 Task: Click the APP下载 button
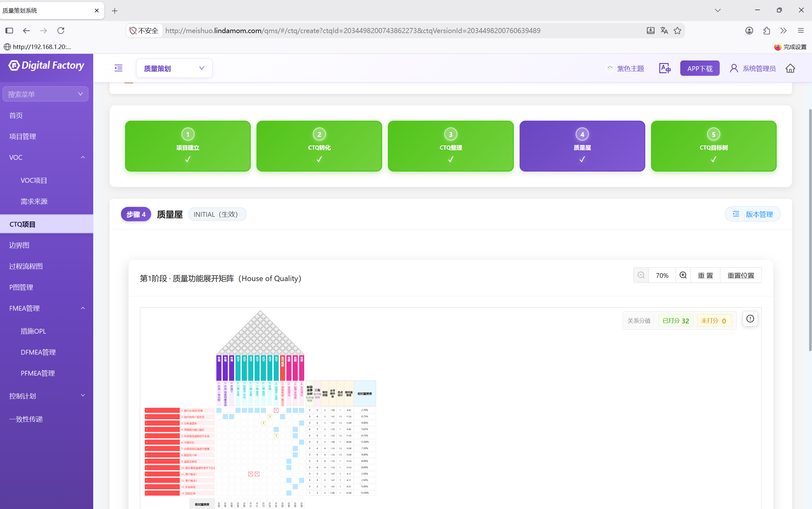tap(700, 68)
